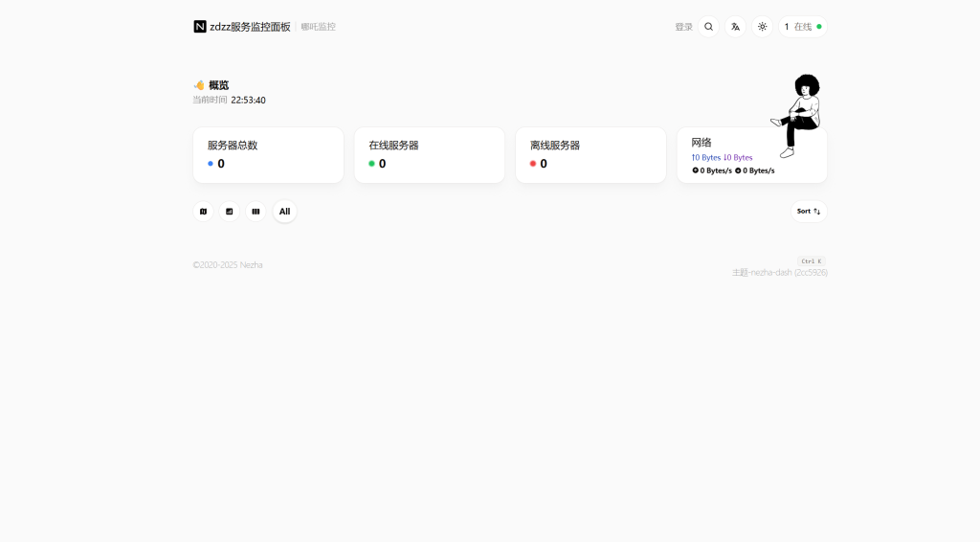Click the current time 22:53:40
Image resolution: width=980 pixels, height=542 pixels.
point(248,100)
